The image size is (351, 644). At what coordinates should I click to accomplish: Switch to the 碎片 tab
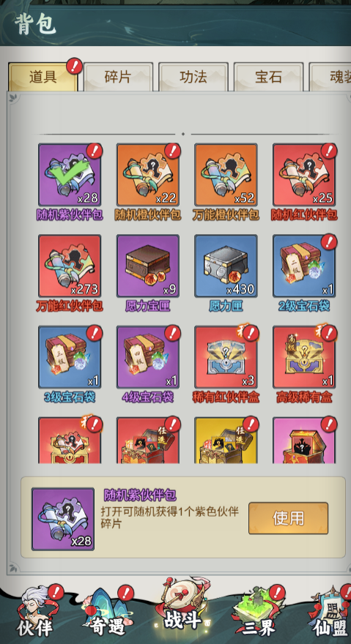pos(118,77)
